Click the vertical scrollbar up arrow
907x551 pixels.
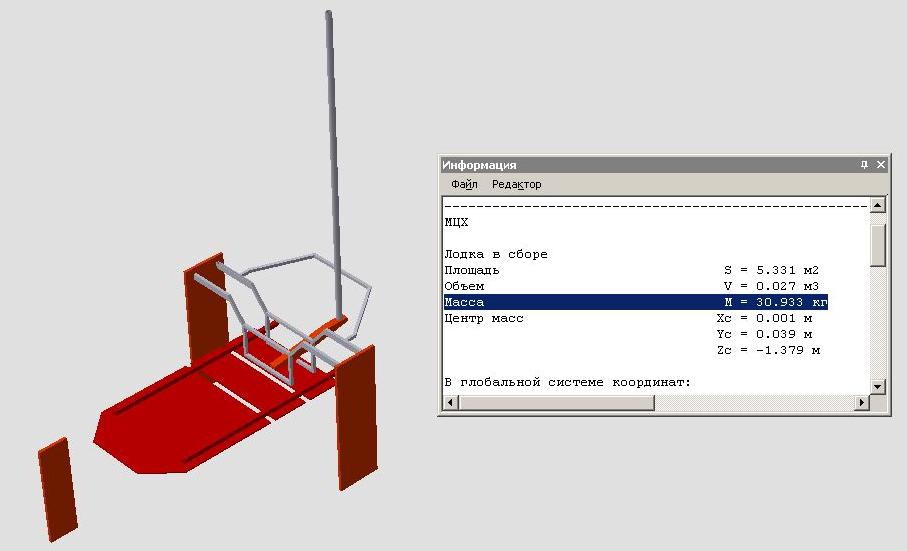click(878, 205)
